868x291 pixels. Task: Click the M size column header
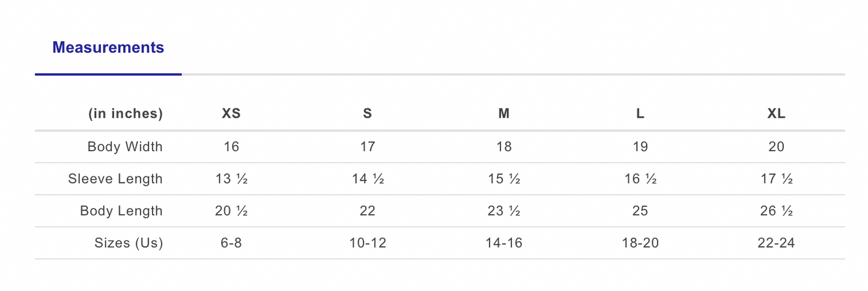pyautogui.click(x=503, y=113)
